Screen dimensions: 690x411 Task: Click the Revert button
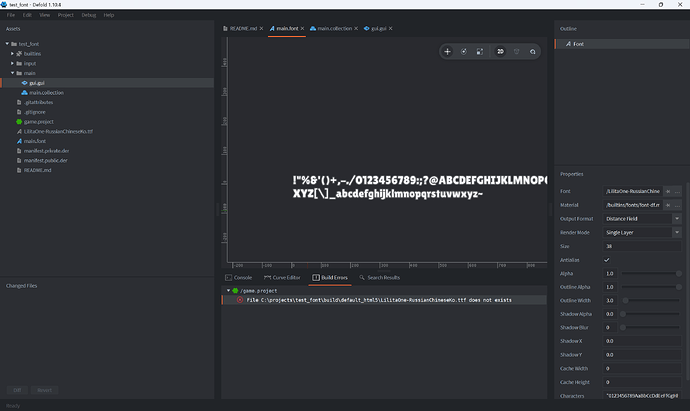pos(44,390)
